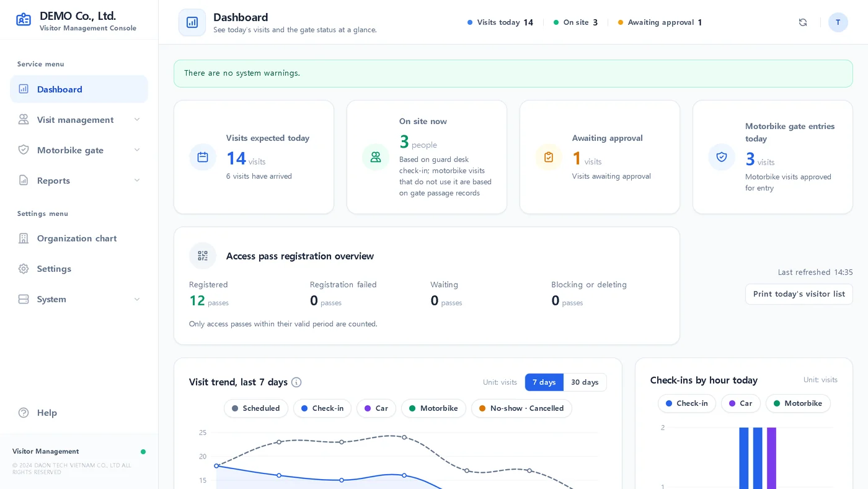This screenshot has height=489, width=868.
Task: Toggle the Check-in series in Visit trend
Action: (322, 408)
